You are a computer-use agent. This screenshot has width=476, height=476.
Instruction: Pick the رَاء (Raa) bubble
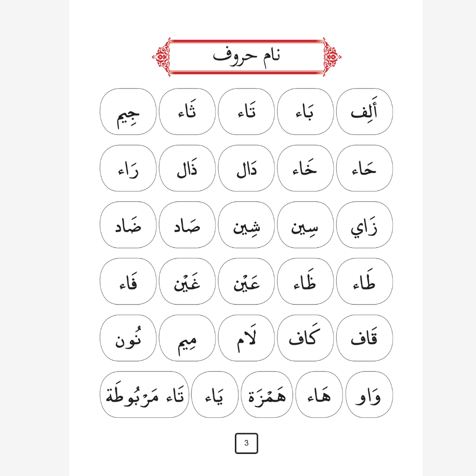(x=128, y=168)
